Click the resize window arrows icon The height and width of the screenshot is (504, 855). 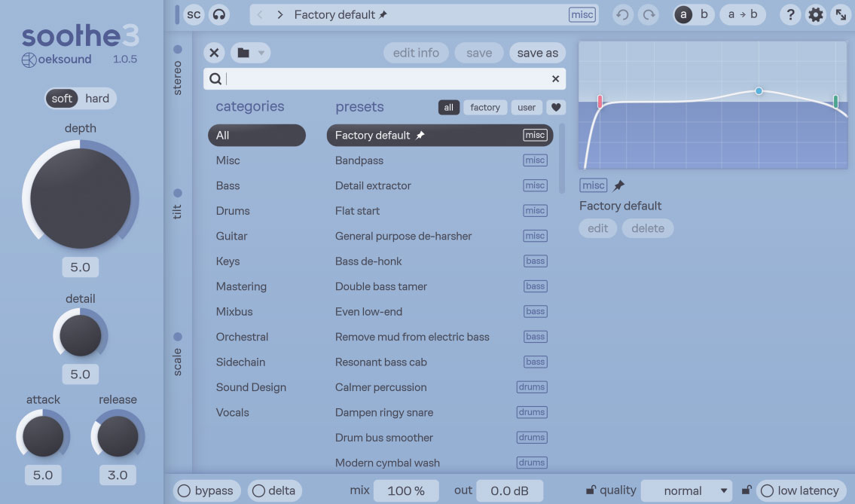841,15
